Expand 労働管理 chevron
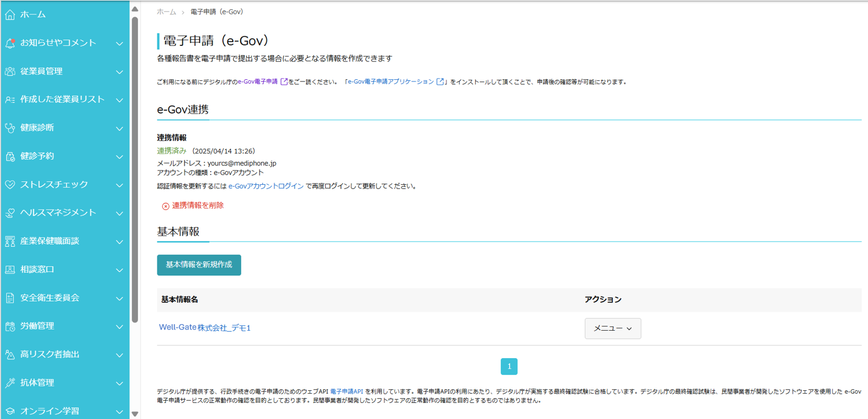This screenshot has width=868, height=419. pyautogui.click(x=119, y=327)
